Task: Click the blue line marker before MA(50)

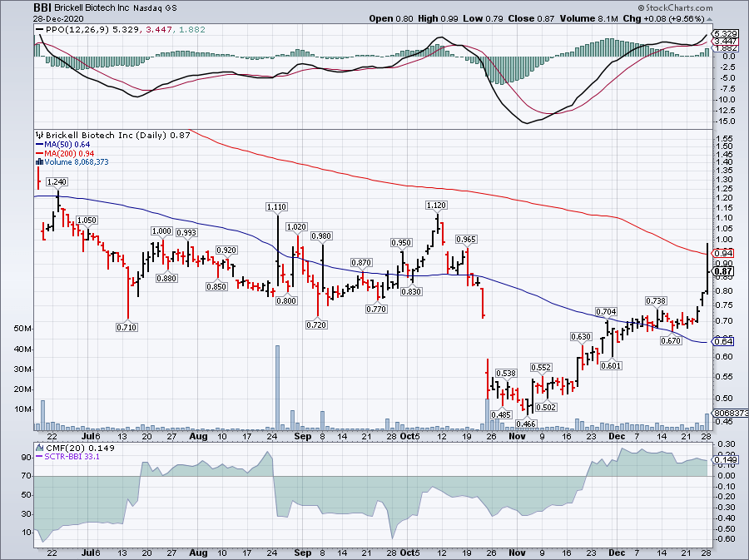Action: [40, 145]
